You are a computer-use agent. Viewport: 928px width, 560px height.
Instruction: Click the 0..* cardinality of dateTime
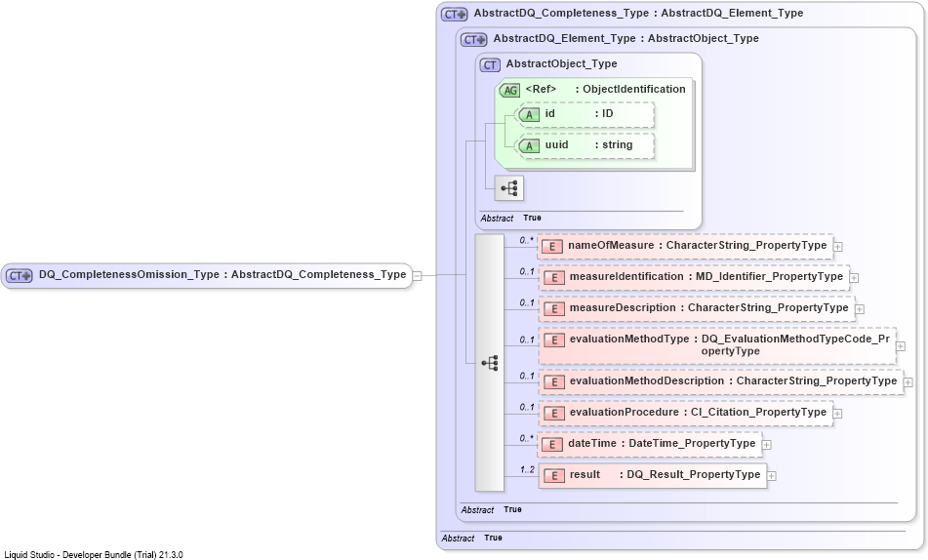pyautogui.click(x=526, y=439)
